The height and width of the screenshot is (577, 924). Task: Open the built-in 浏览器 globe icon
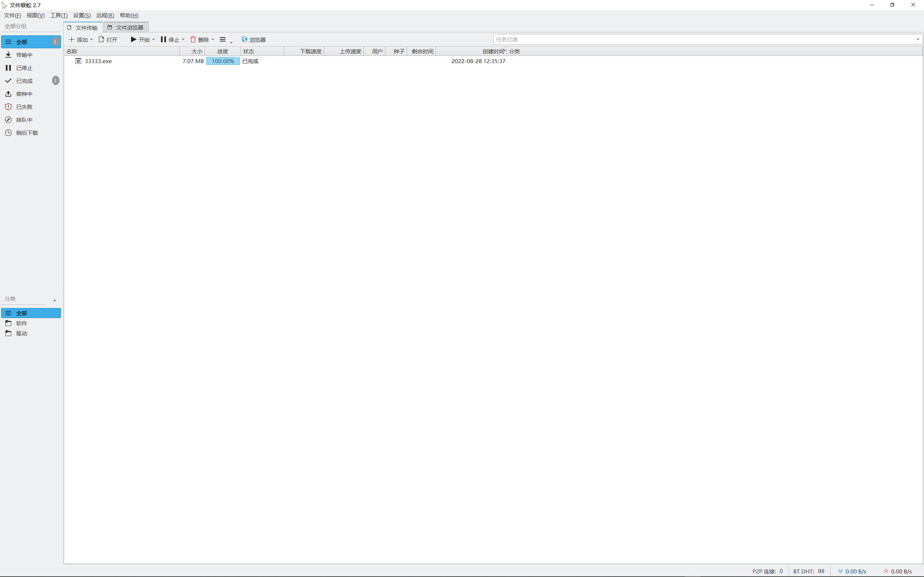point(244,39)
